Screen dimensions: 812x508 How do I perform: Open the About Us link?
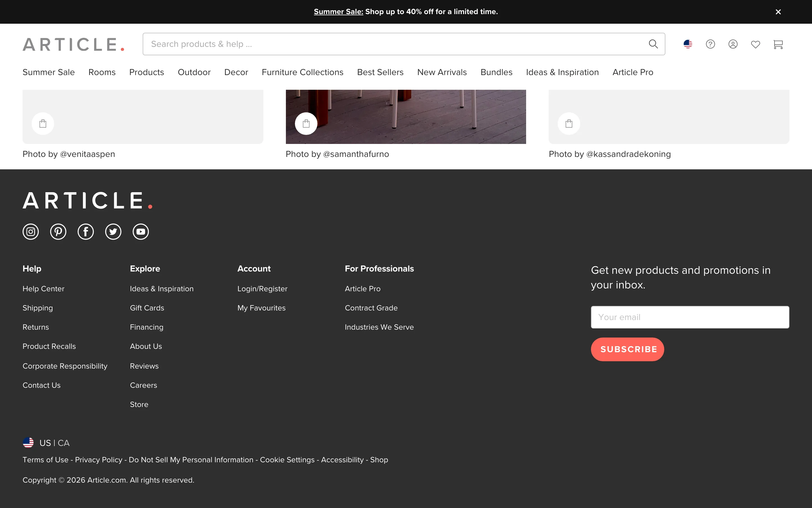pos(146,346)
